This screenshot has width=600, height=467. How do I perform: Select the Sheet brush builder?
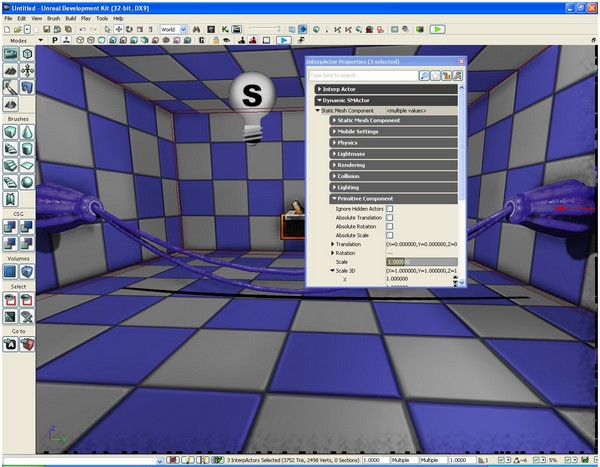[27, 166]
